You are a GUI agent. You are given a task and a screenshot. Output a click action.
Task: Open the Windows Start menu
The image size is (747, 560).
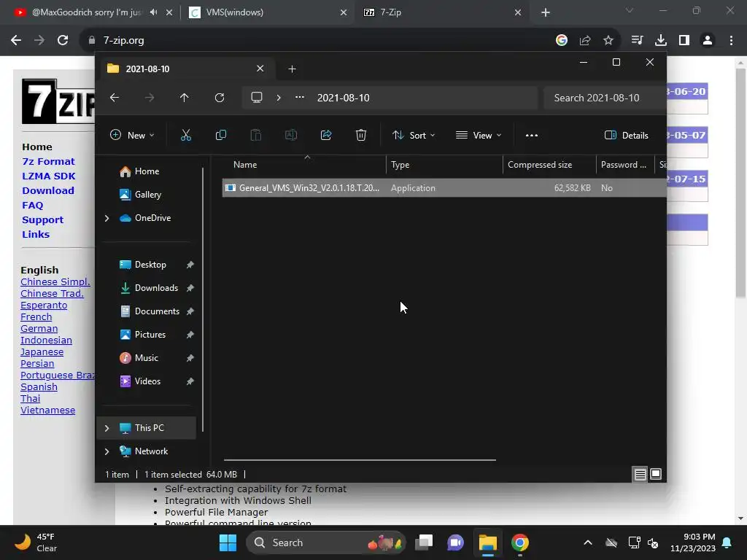(228, 542)
